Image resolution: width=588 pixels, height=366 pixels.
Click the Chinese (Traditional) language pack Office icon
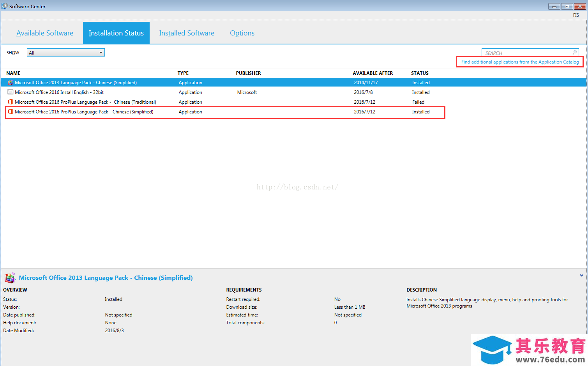click(x=10, y=102)
